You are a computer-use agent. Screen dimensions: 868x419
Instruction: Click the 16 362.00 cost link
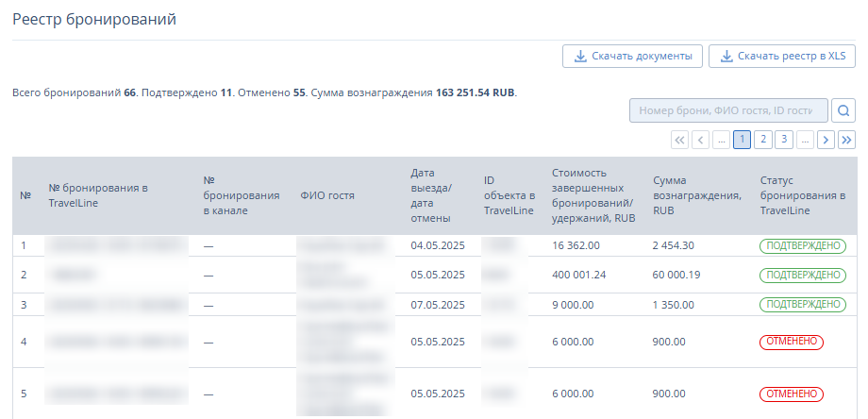(x=579, y=245)
